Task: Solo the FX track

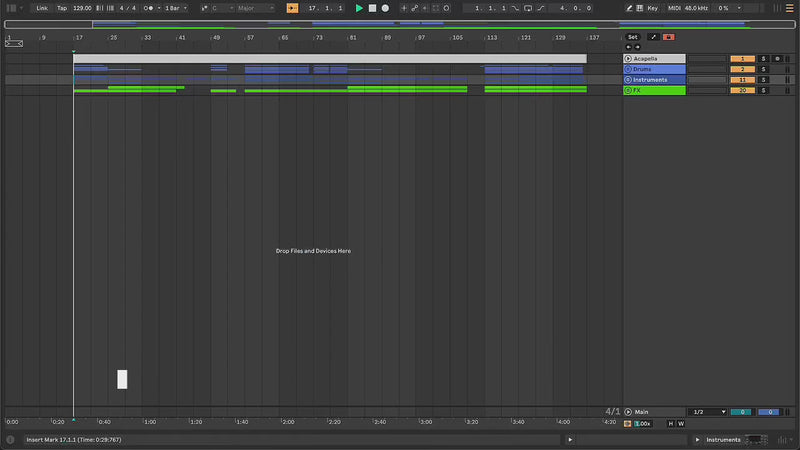Action: (762, 90)
